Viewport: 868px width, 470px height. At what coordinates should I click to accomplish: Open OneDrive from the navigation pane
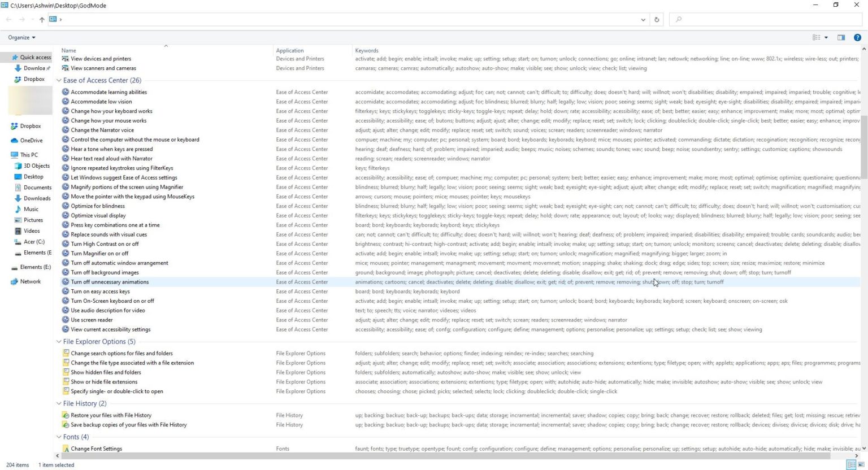click(x=34, y=140)
